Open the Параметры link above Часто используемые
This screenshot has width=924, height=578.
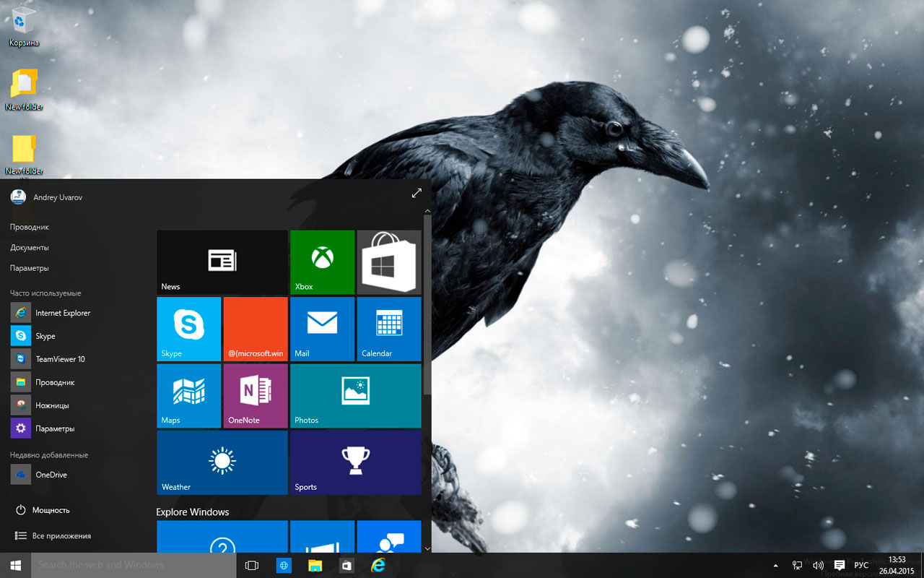click(x=30, y=268)
